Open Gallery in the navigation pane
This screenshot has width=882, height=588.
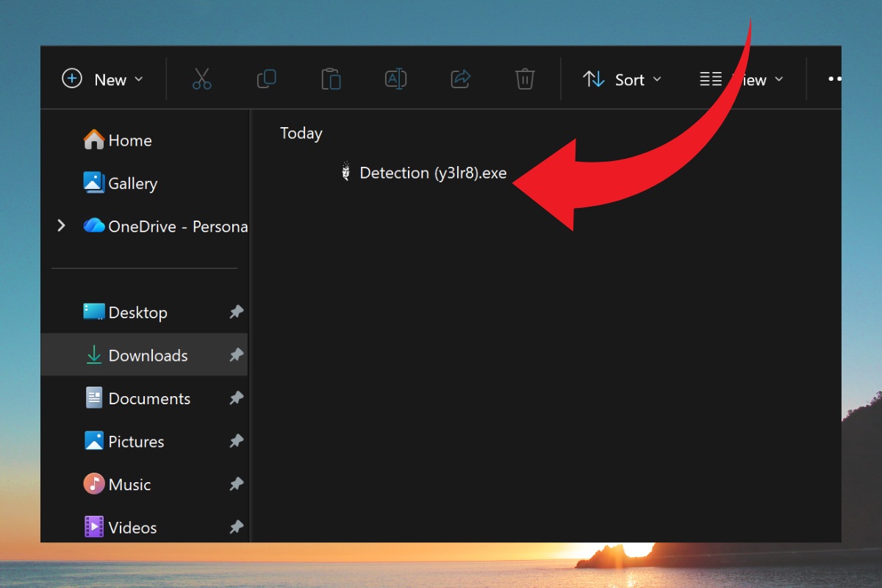click(121, 183)
